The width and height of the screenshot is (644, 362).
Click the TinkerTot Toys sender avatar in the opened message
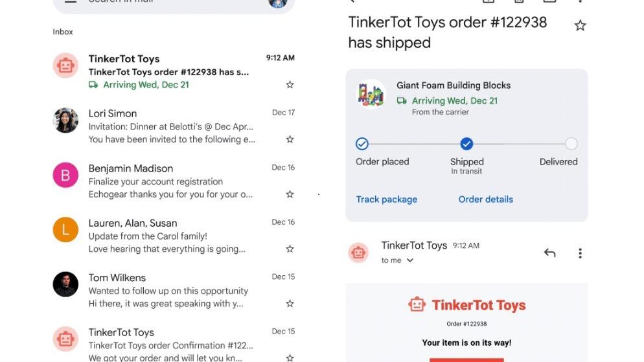click(358, 253)
